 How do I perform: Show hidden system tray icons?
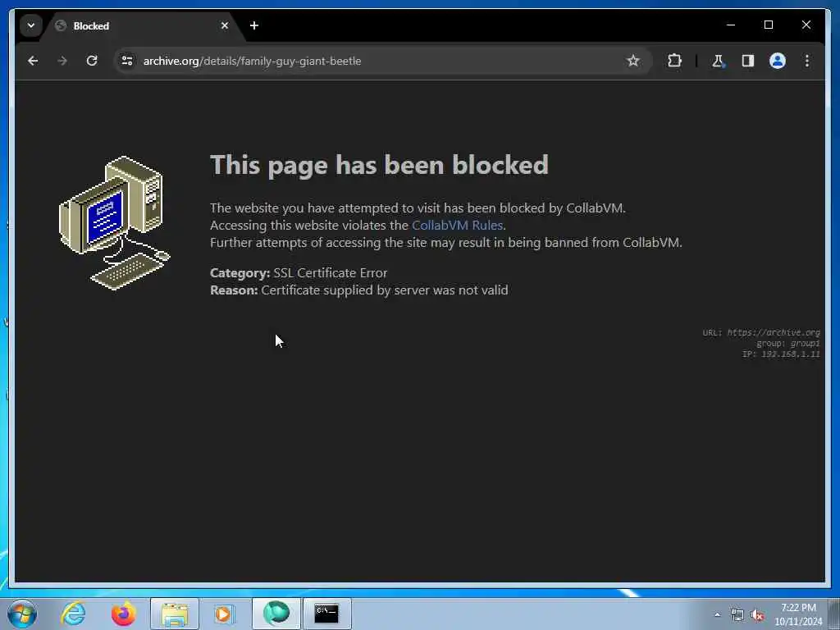click(717, 614)
